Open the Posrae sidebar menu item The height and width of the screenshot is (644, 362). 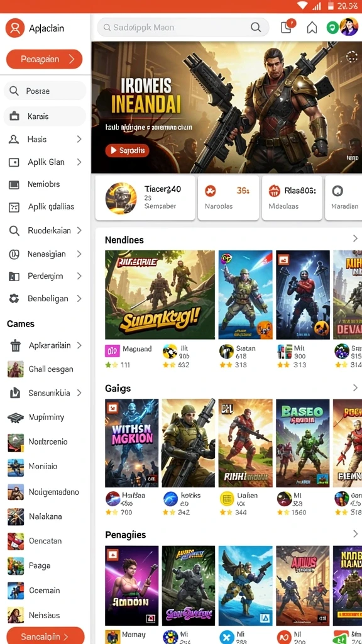(x=45, y=91)
